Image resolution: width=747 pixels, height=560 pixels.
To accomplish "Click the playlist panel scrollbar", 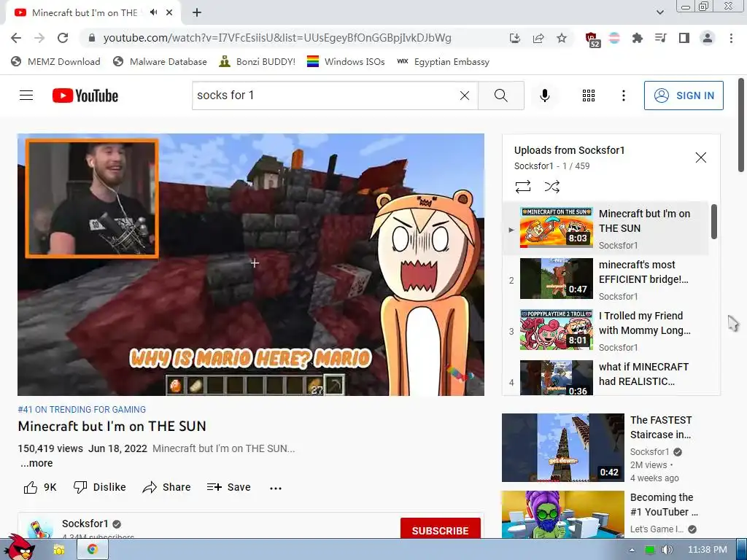I will click(x=713, y=222).
